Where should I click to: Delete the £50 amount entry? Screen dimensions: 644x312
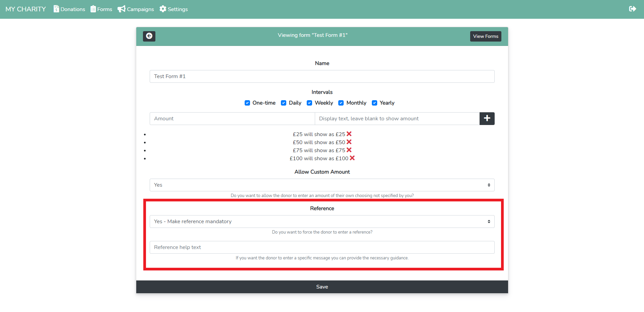[349, 142]
